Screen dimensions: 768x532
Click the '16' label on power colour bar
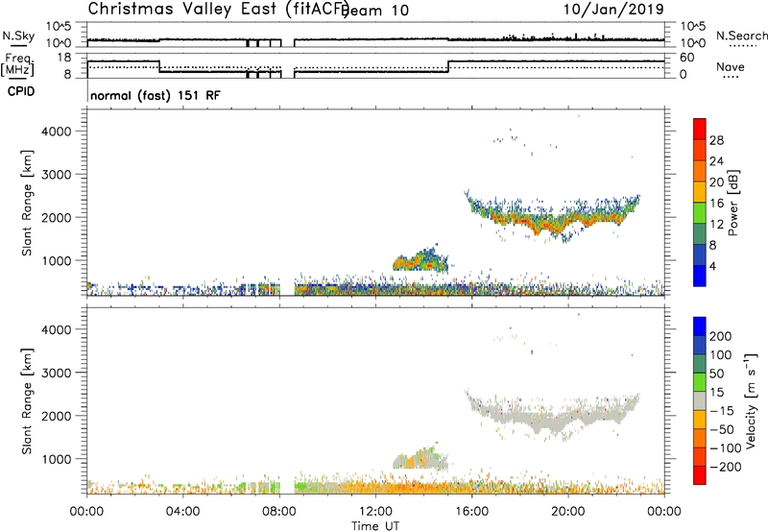716,204
